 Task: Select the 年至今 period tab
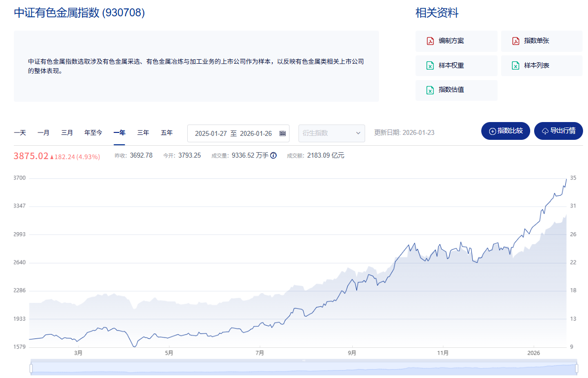[x=93, y=132]
